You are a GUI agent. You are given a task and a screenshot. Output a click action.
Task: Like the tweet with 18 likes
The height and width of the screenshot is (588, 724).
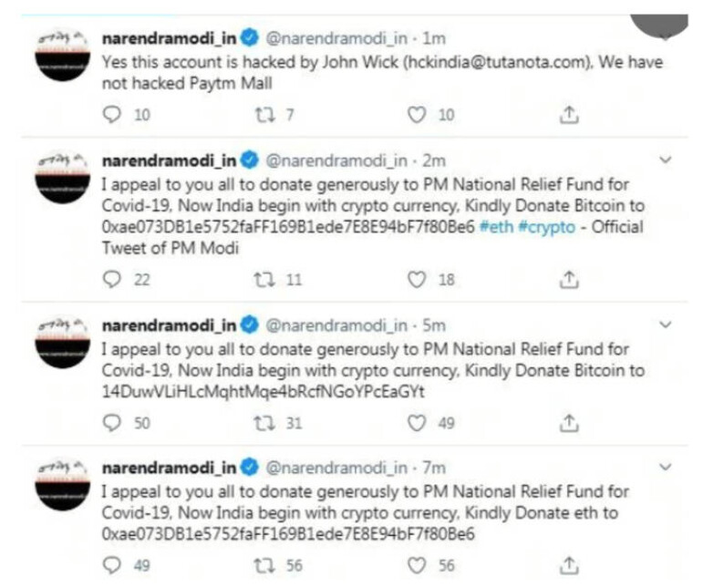click(x=417, y=280)
